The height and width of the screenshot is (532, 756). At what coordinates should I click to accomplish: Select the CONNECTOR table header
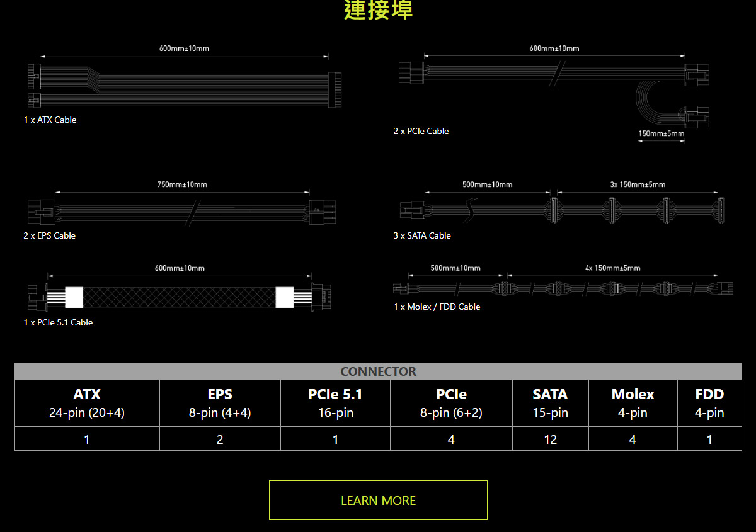tap(378, 371)
